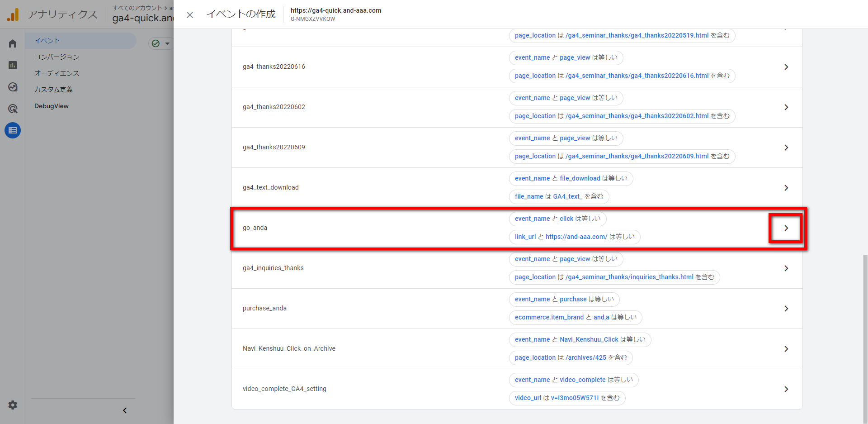Click the Home icon in left sidebar
Viewport: 868px width, 424px height.
click(13, 43)
